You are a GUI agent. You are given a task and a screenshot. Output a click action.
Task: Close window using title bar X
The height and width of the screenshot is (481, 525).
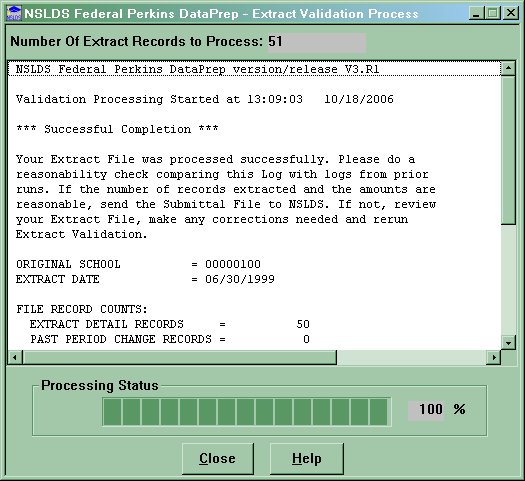pos(511,13)
